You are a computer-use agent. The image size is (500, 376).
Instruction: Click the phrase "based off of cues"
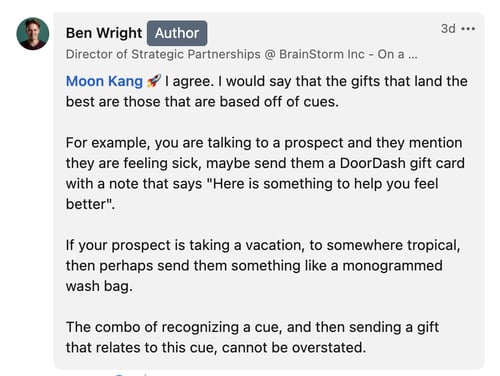point(279,102)
